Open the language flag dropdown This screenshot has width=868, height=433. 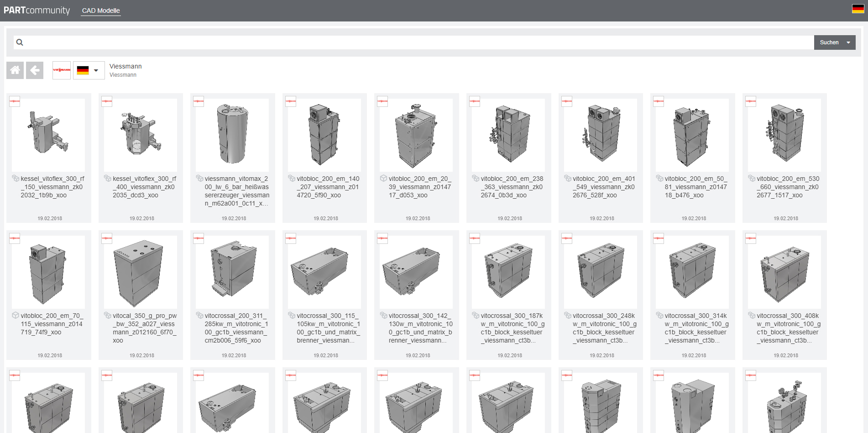[89, 70]
